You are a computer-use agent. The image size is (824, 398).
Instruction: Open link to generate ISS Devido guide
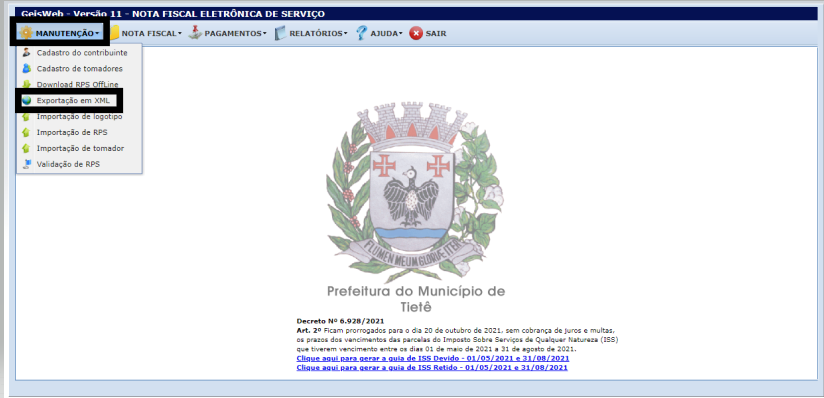(432, 358)
